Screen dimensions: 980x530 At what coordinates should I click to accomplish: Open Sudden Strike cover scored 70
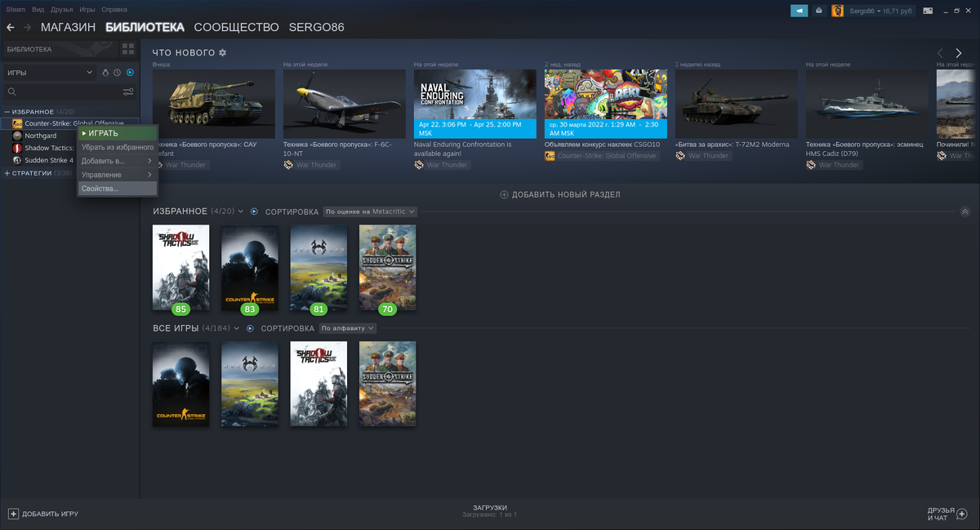(387, 267)
